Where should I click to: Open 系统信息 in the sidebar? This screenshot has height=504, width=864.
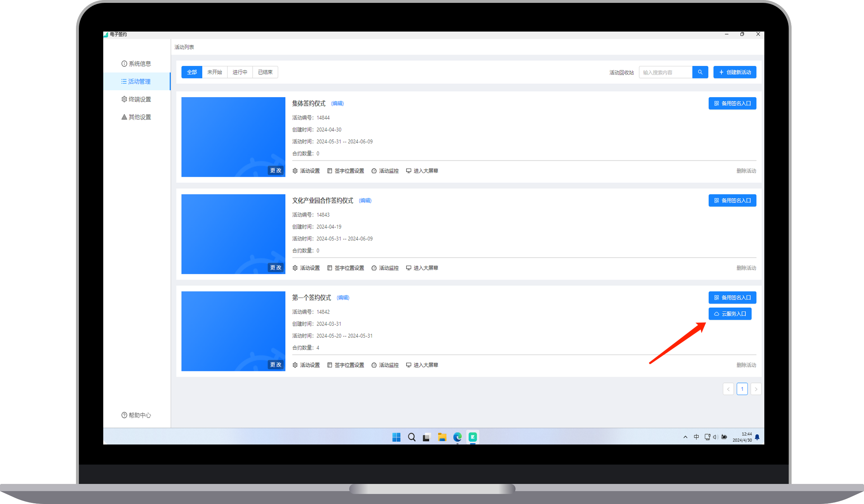(136, 64)
